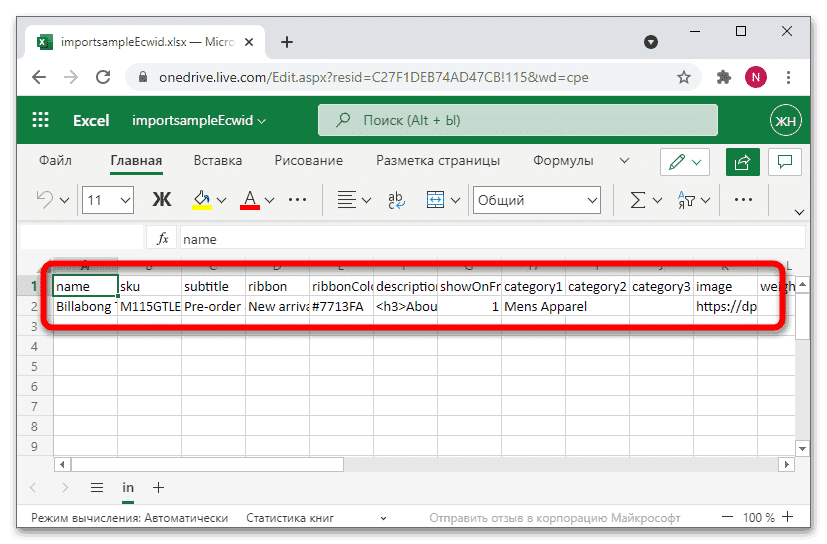
Task: Open the Office app launcher grid
Action: point(41,120)
